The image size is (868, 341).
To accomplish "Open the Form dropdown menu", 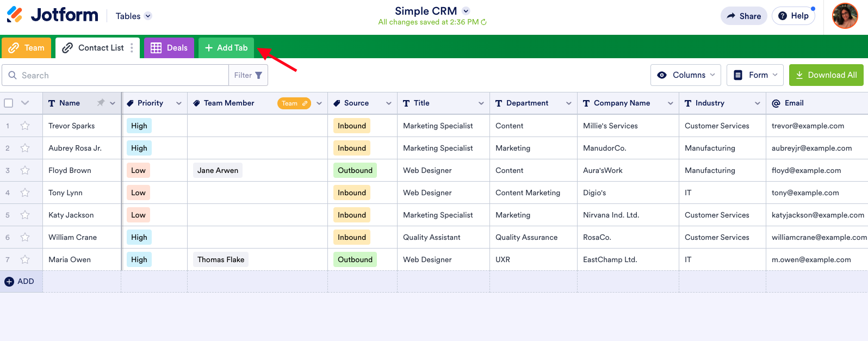I will pos(755,75).
